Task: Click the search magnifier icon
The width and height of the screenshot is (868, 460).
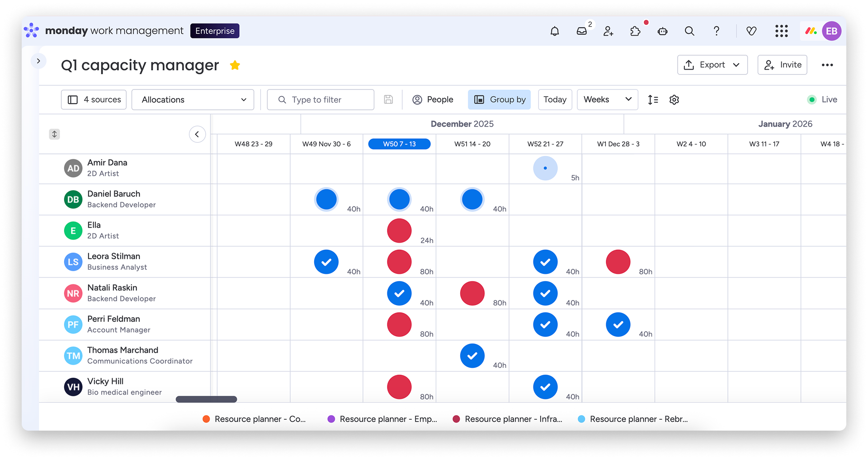Action: [689, 31]
